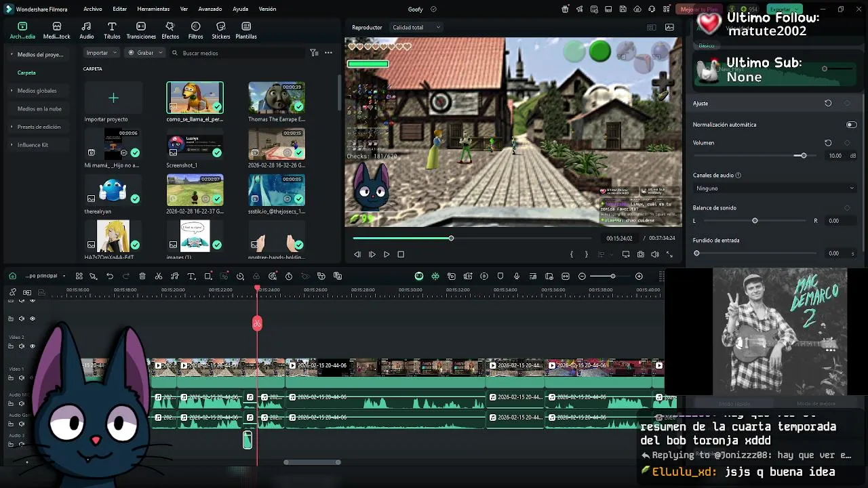Viewport: 868px width, 488px height.
Task: Open the Calidad total quality dropdown
Action: [x=416, y=27]
